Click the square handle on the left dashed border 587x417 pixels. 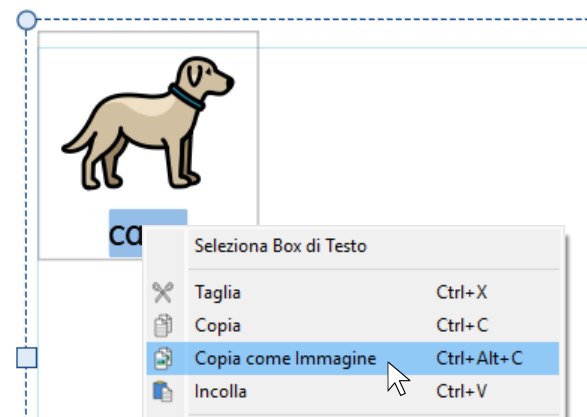tap(27, 357)
